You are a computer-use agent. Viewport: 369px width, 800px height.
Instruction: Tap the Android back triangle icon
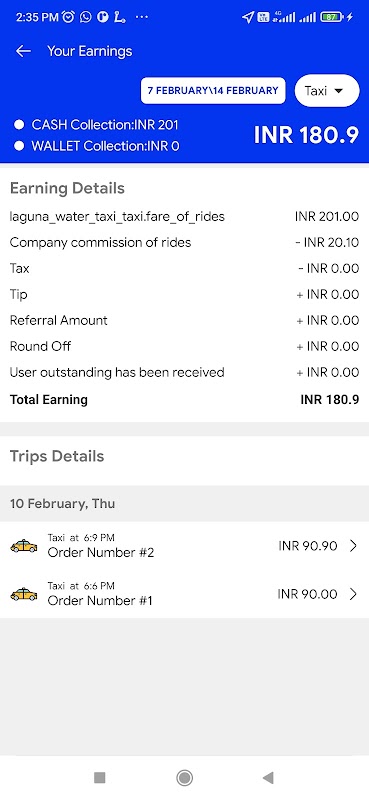coord(268,778)
